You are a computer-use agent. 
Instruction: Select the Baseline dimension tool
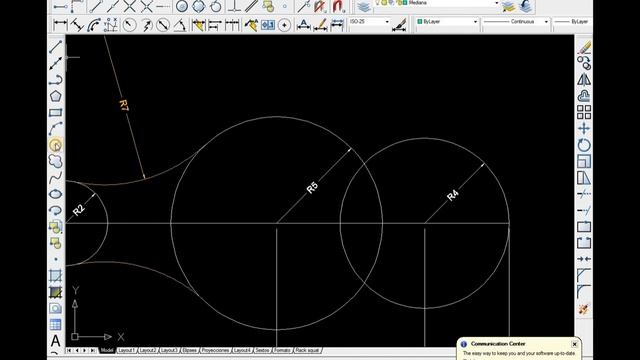(215, 25)
